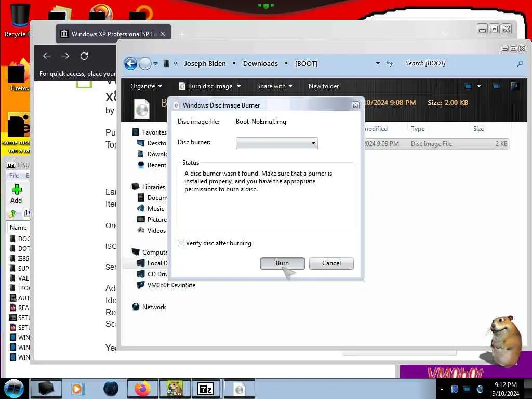Switch to Windows XP Professional SP3 tab
The height and width of the screenshot is (399, 532).
113,34
